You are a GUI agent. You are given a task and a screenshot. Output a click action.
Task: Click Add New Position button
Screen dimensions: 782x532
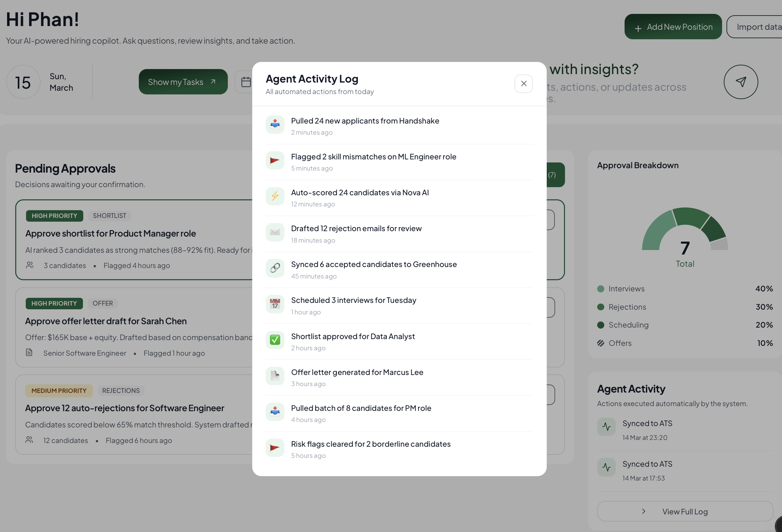tap(673, 27)
